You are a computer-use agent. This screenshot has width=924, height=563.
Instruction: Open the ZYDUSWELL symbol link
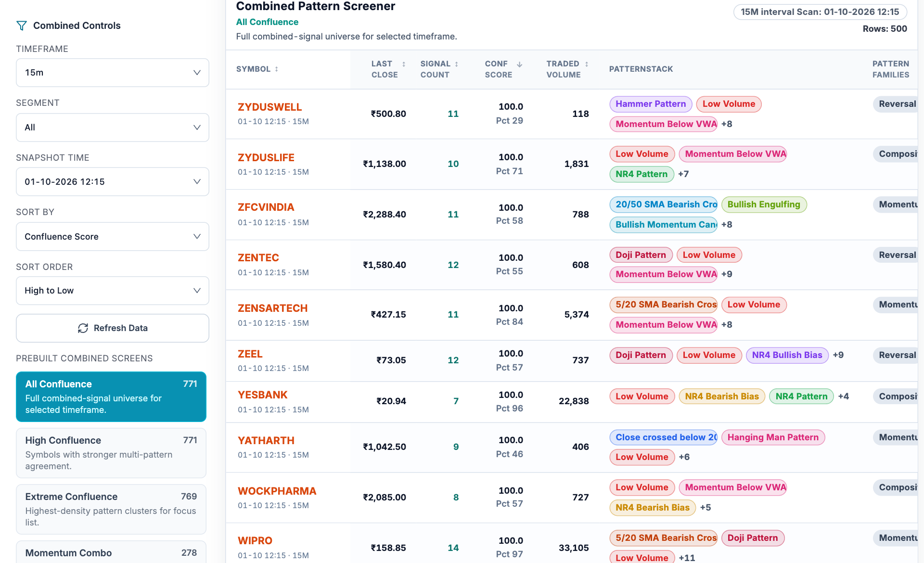pyautogui.click(x=269, y=107)
